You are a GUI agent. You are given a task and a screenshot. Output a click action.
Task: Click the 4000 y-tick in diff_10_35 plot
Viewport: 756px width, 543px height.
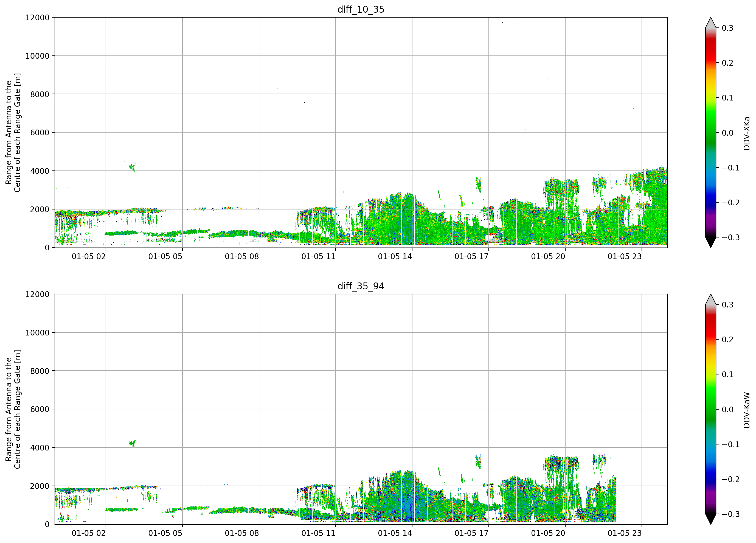pos(40,171)
